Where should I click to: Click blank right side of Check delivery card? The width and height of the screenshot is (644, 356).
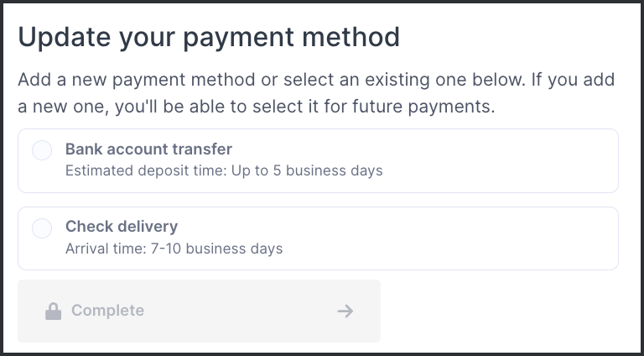520,238
